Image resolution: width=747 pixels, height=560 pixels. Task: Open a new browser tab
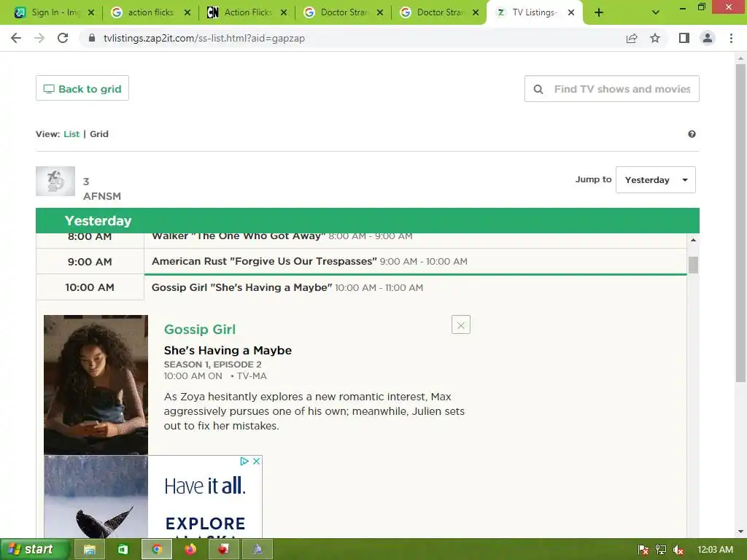tap(599, 13)
